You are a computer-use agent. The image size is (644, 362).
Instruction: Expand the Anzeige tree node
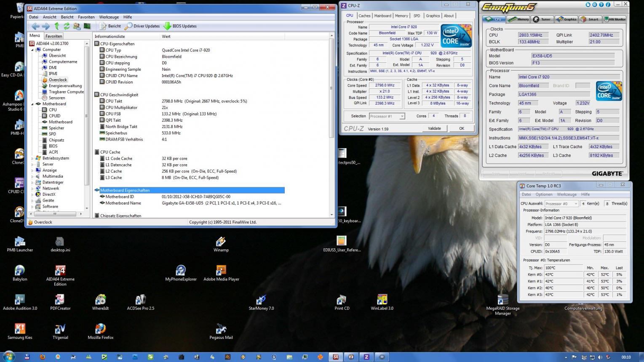[32, 170]
